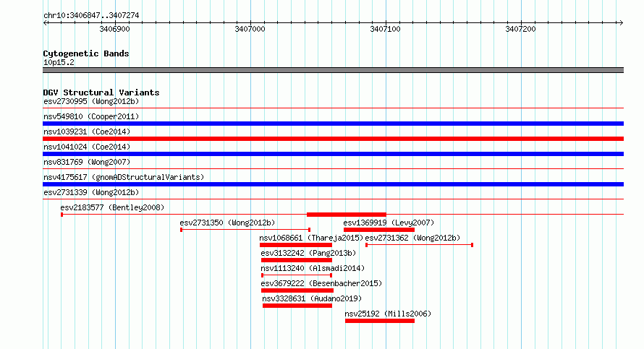Click the red bar under nsv3328631
644x349 pixels.
pos(297,306)
